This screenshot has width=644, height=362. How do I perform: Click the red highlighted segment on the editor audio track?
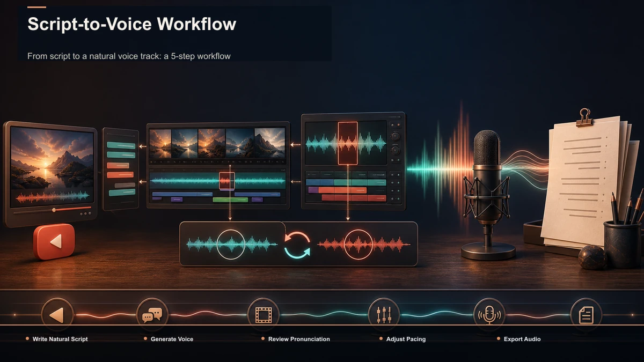click(226, 181)
